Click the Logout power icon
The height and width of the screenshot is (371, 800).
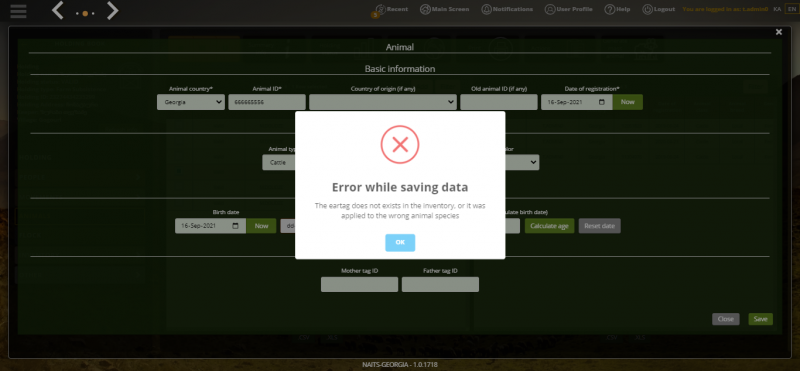coord(647,9)
